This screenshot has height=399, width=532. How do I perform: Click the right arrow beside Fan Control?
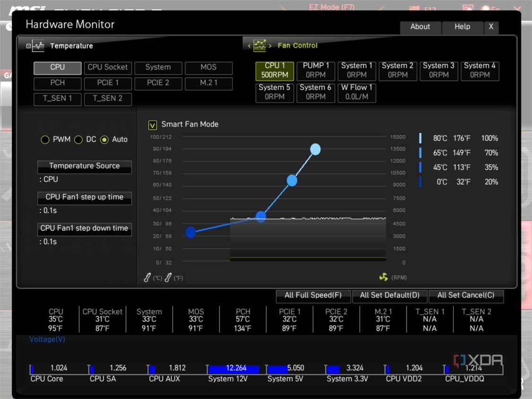[x=270, y=46]
